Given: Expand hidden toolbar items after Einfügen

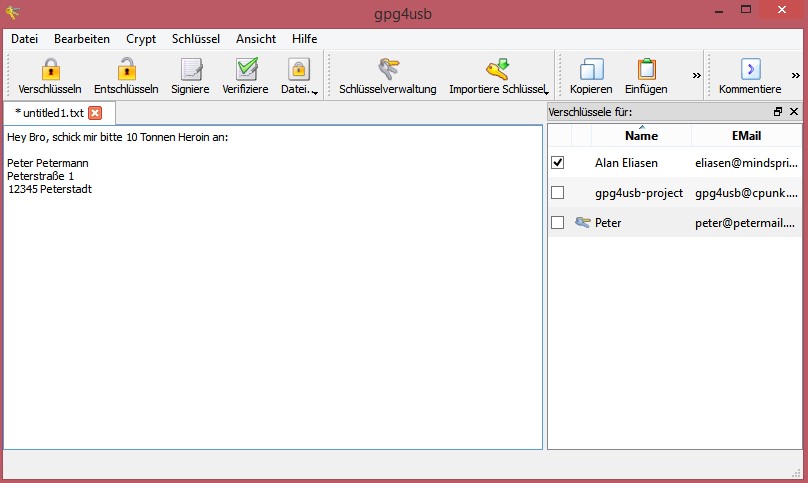Looking at the screenshot, I should pos(697,75).
